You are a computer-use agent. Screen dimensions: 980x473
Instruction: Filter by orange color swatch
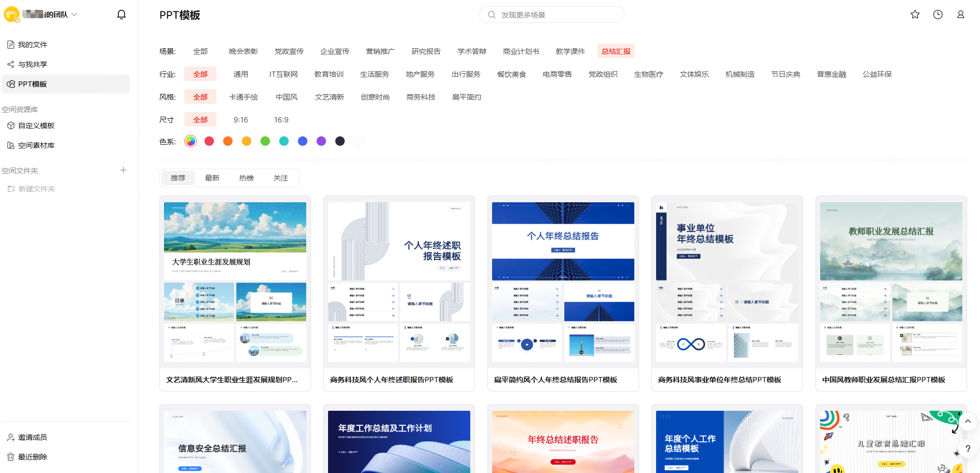tap(228, 141)
